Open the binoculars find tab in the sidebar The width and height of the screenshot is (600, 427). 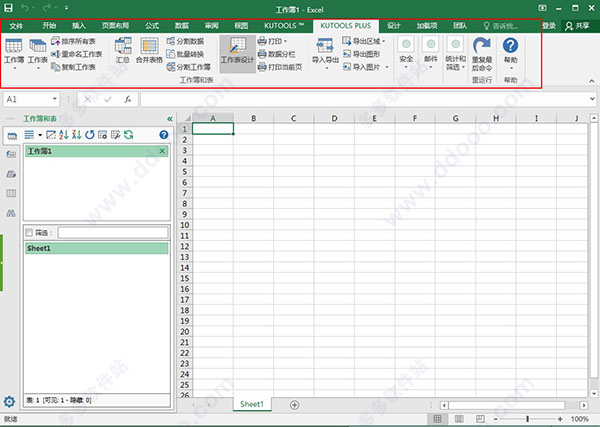click(x=11, y=213)
